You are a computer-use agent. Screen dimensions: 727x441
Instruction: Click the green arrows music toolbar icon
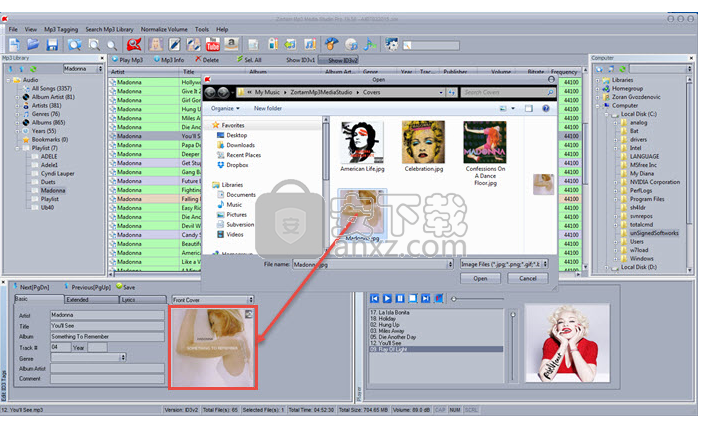(291, 45)
